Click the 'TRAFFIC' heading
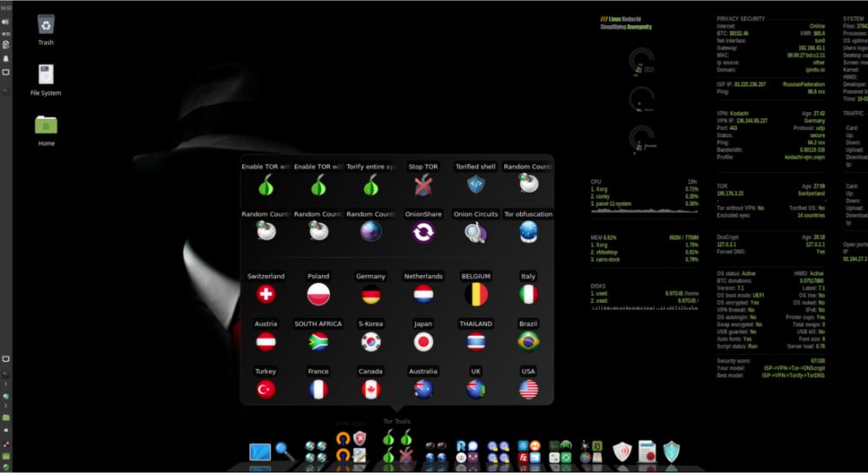The width and height of the screenshot is (868, 473). pyautogui.click(x=853, y=114)
